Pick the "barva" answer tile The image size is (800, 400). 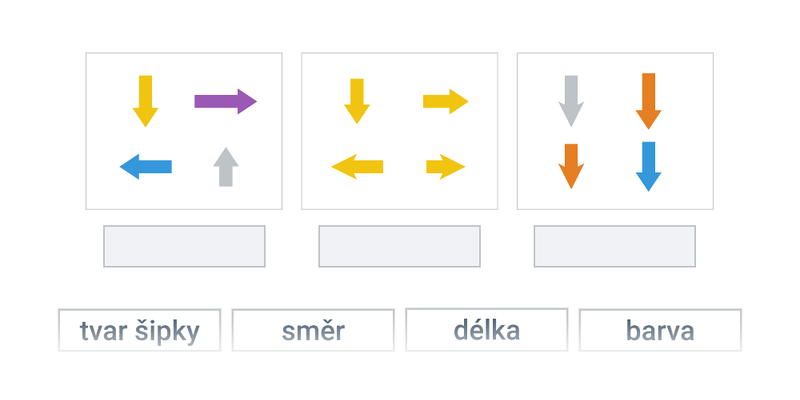coord(660,330)
